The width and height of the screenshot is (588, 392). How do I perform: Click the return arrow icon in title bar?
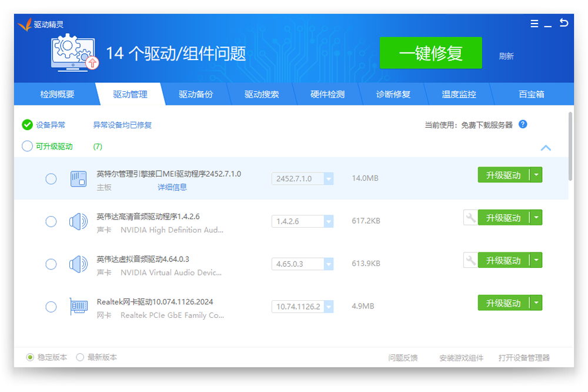(564, 24)
